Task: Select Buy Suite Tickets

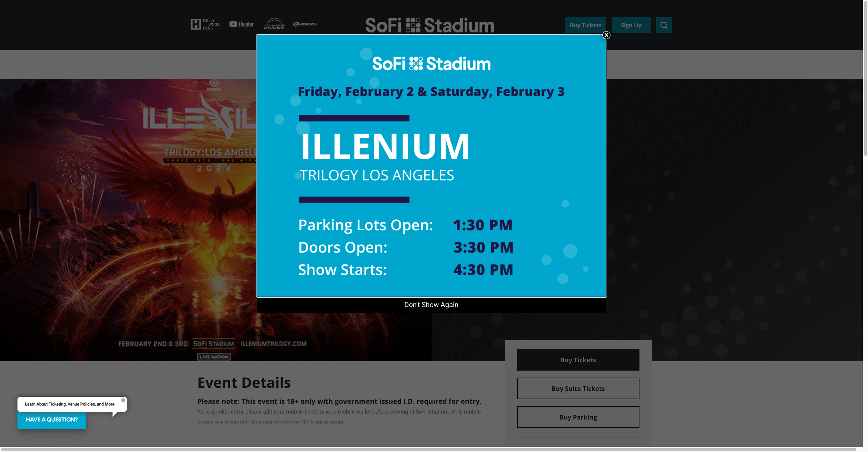Action: pos(578,388)
